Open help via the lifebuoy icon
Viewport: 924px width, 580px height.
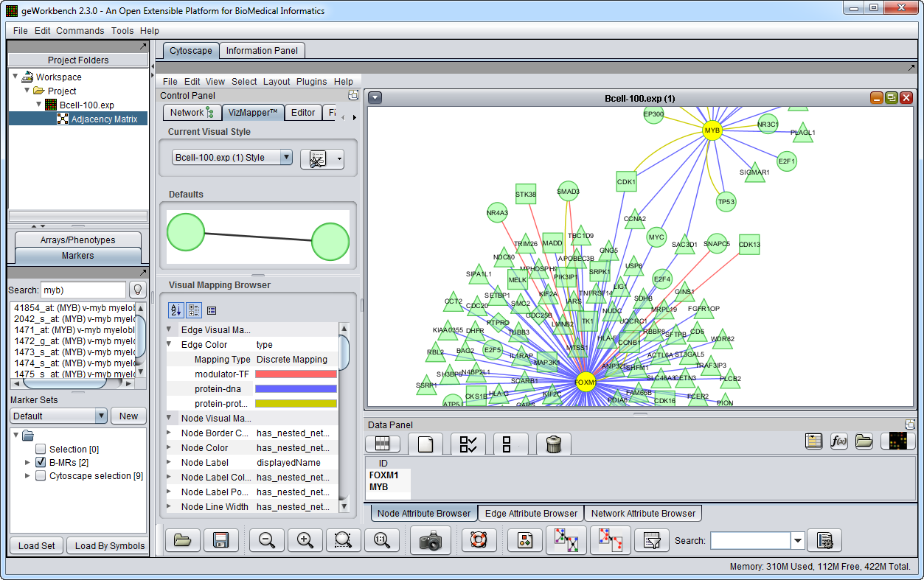click(479, 540)
